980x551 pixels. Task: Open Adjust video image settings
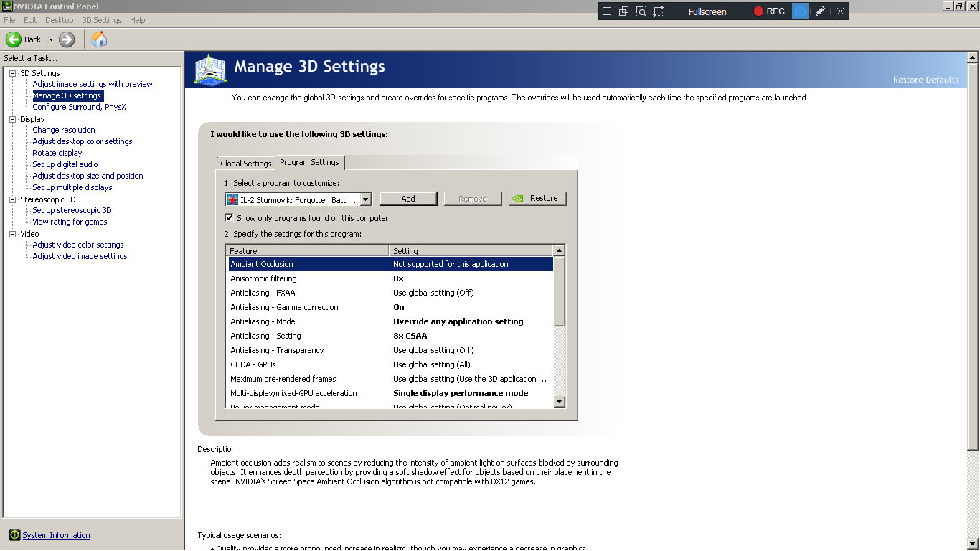[x=80, y=256]
